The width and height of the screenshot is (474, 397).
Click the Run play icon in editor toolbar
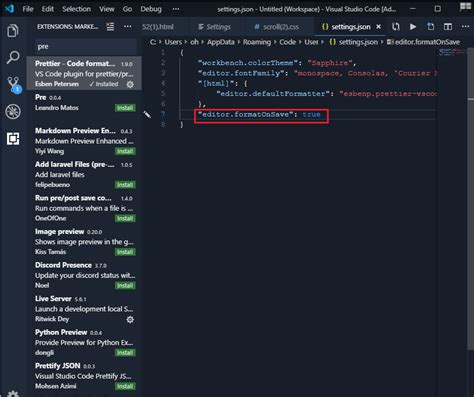[x=413, y=27]
